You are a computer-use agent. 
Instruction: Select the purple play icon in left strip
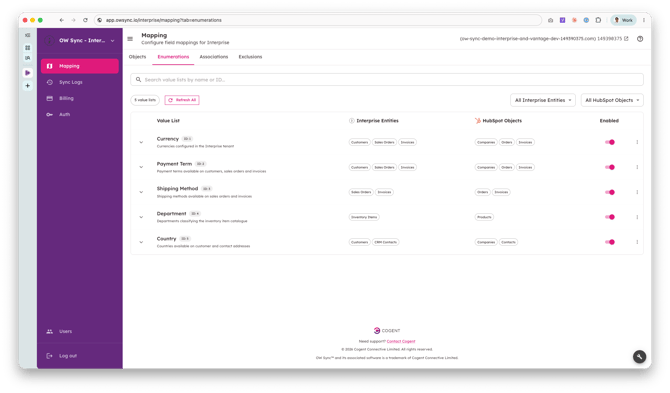pos(28,73)
